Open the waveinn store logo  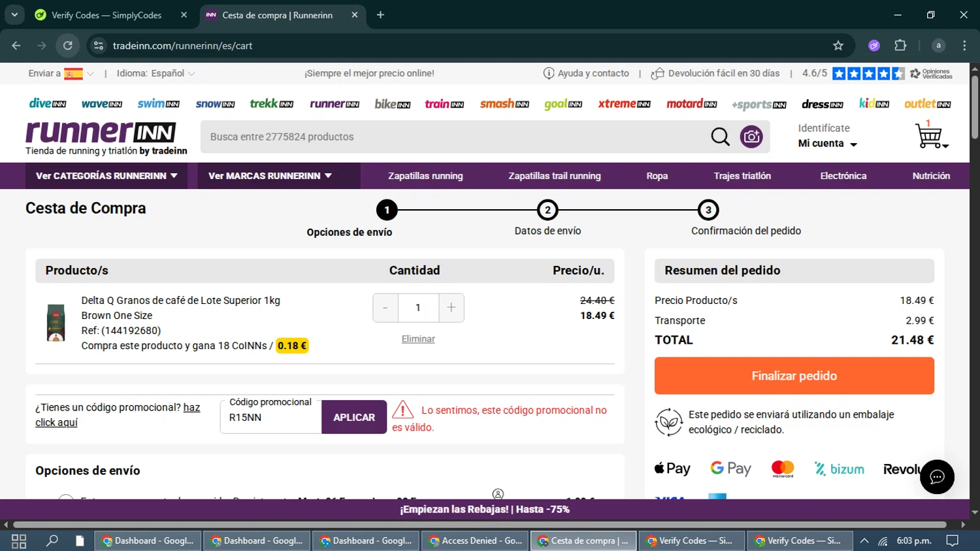pyautogui.click(x=101, y=104)
